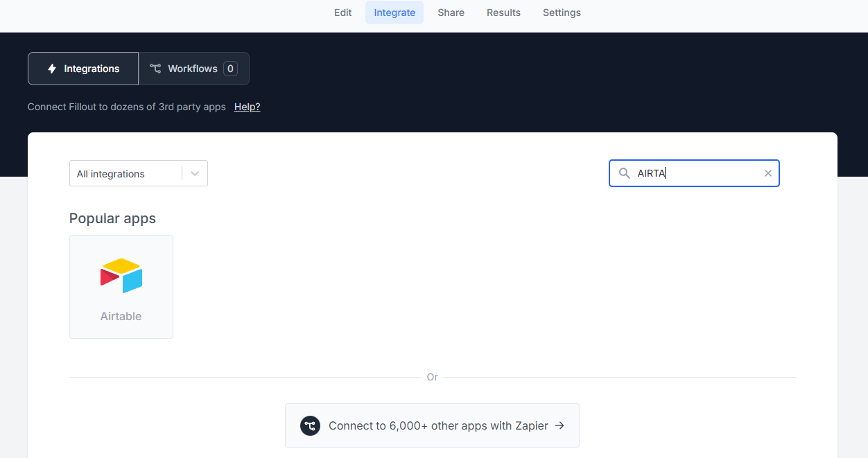
Task: Click the lightning bolt Integrations icon
Action: pos(52,69)
